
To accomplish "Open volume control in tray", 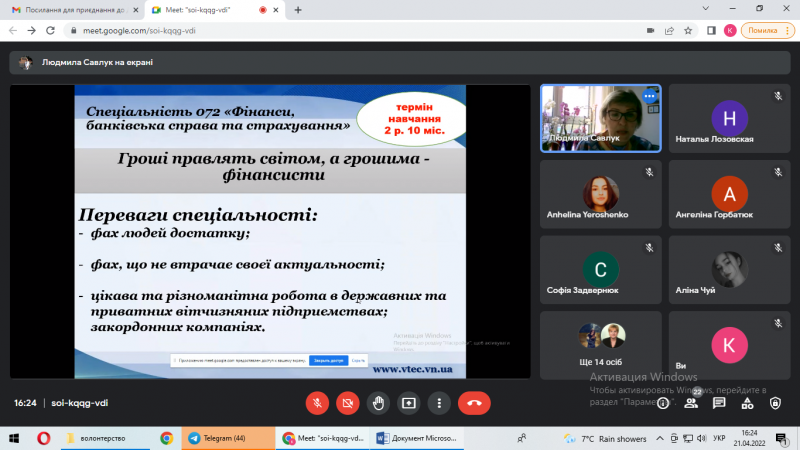I will tap(702, 438).
